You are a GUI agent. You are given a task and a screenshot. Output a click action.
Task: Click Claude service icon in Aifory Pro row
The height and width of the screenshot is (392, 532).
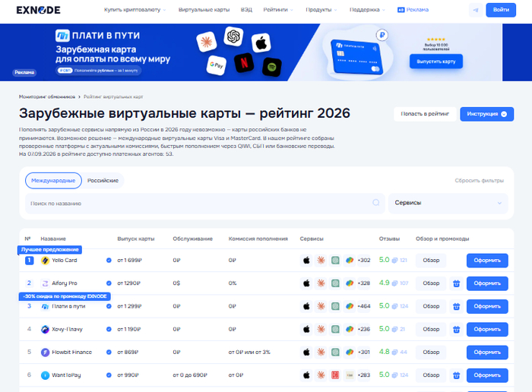[x=321, y=283]
